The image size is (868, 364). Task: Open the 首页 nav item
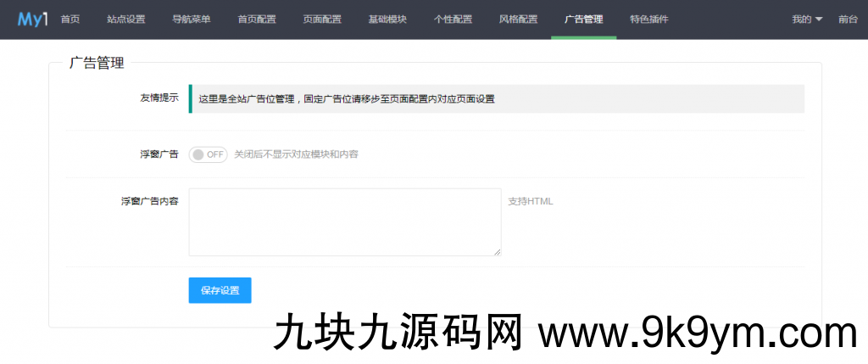coord(70,20)
